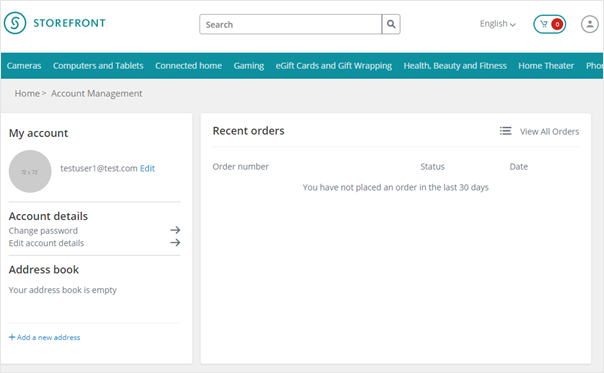Image resolution: width=604 pixels, height=373 pixels.
Task: Open the shopping cart icon
Action: 544,24
